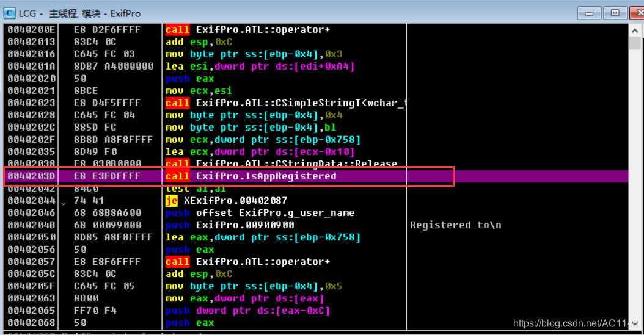This screenshot has width=644, height=335.
Task: Select the call ExifPro.IsAppRegistered instruction
Action: (x=251, y=176)
